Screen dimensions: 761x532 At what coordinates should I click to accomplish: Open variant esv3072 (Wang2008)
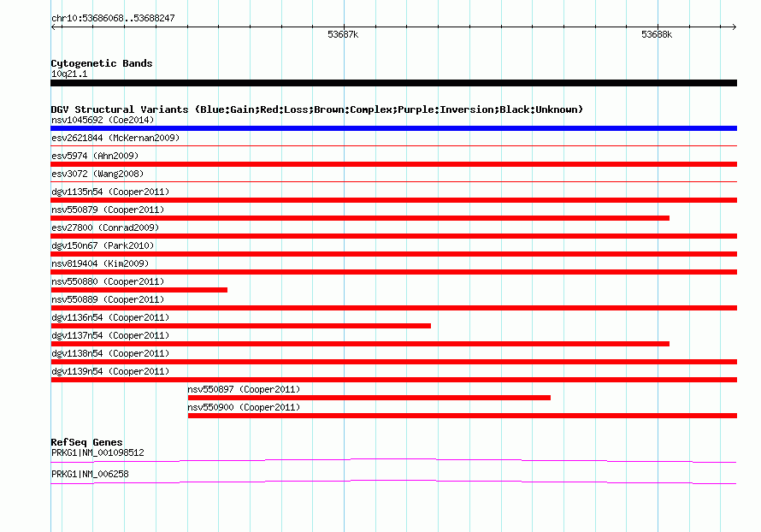pyautogui.click(x=97, y=174)
